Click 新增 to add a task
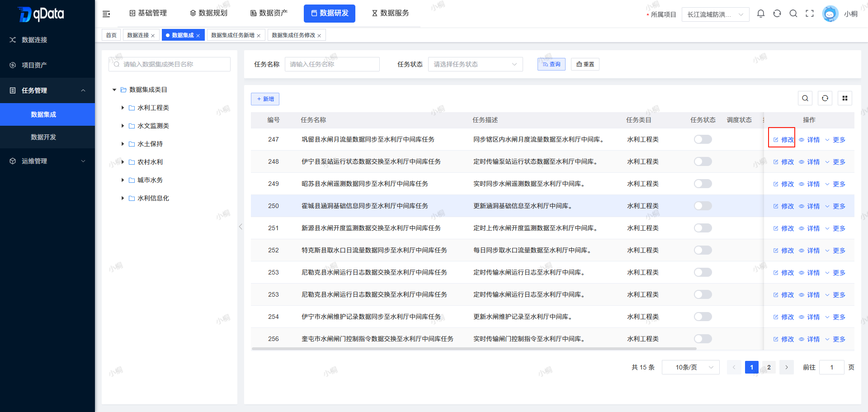Screen dimensions: 868x412 pos(265,99)
